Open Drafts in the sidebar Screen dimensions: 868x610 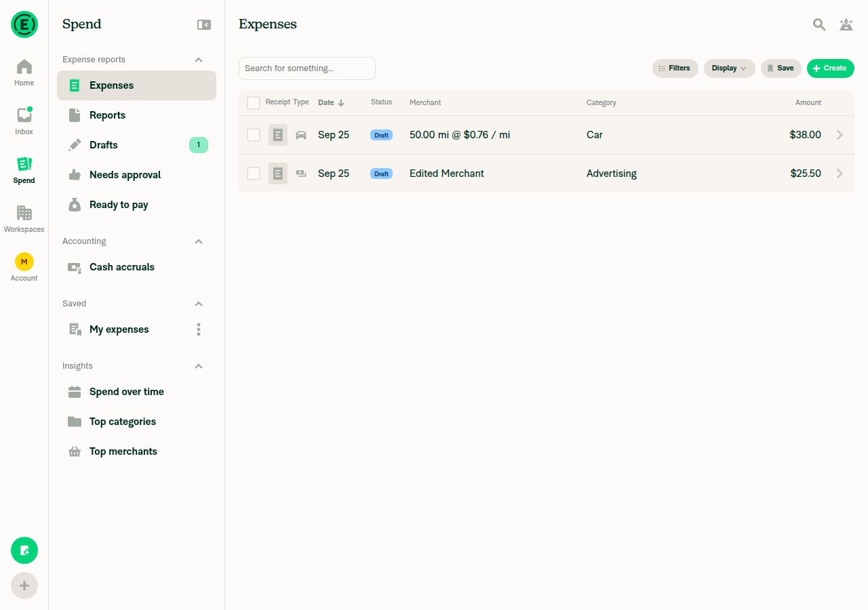tap(136, 145)
